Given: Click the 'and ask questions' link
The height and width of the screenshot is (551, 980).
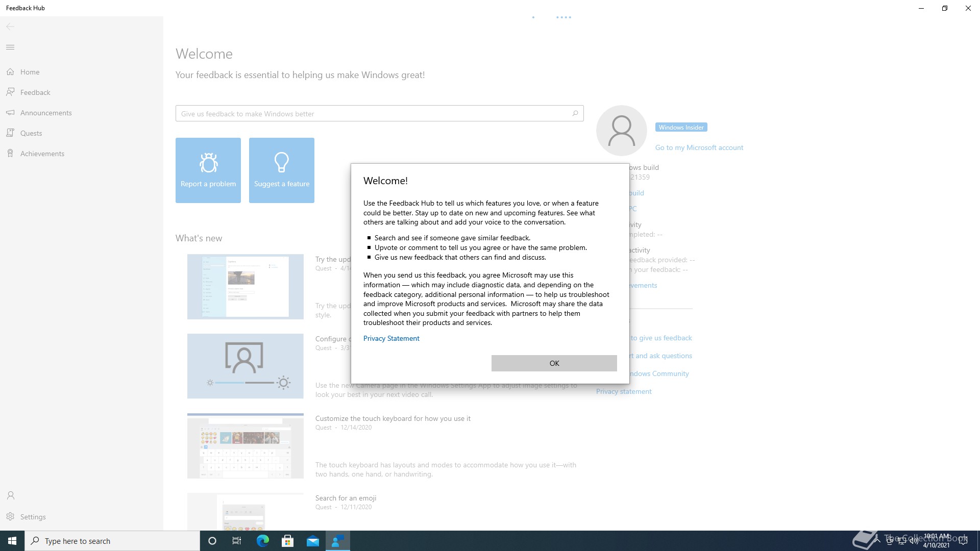Looking at the screenshot, I should click(x=661, y=356).
